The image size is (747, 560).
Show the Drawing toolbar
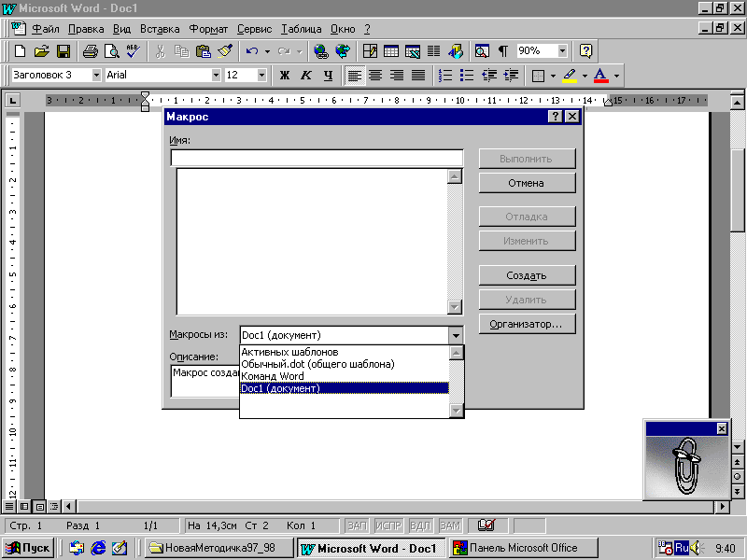coord(456,51)
